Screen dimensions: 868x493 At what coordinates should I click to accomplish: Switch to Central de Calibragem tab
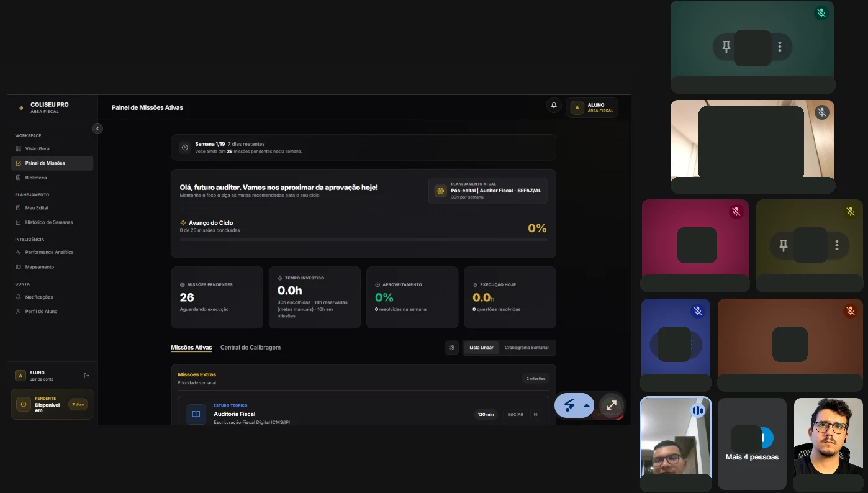coord(250,348)
